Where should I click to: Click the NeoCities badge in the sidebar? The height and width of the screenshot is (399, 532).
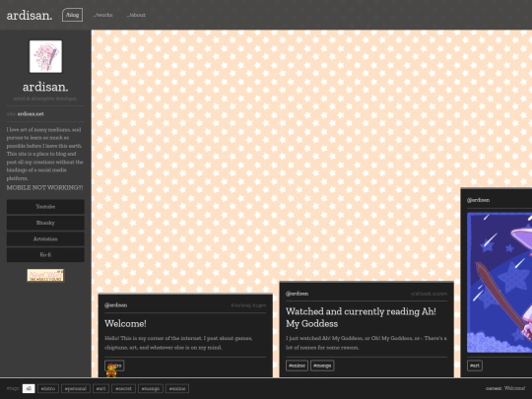point(45,275)
